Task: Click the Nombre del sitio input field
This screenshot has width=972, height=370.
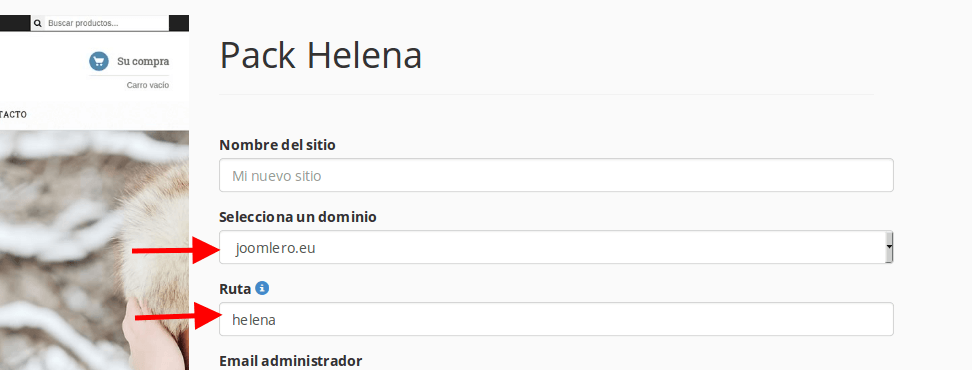Action: (x=556, y=175)
